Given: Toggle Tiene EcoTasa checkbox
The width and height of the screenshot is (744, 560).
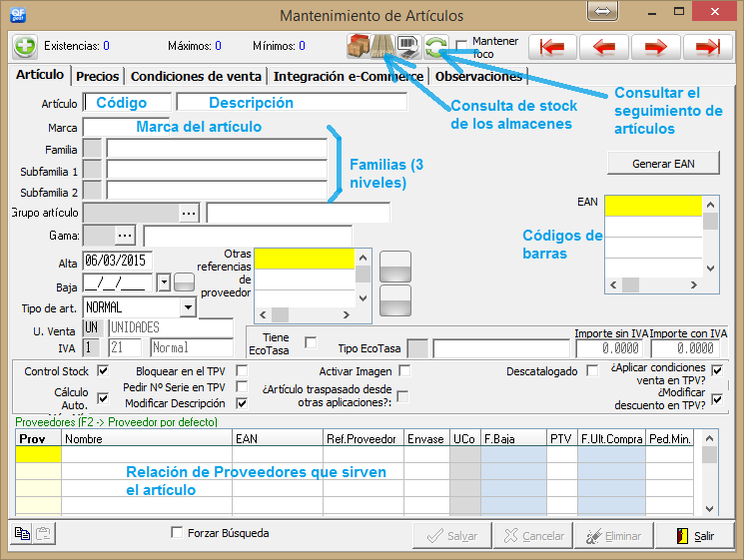Looking at the screenshot, I should pyautogui.click(x=311, y=342).
